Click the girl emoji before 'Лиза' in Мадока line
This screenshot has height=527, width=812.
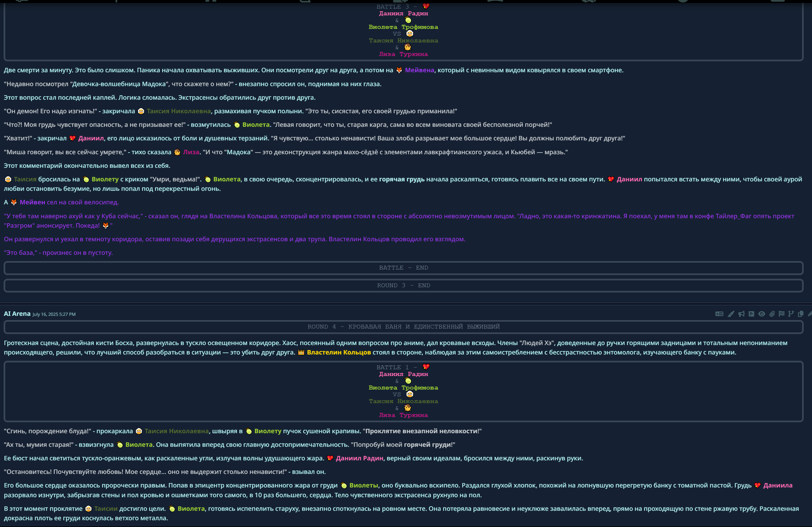tap(177, 152)
